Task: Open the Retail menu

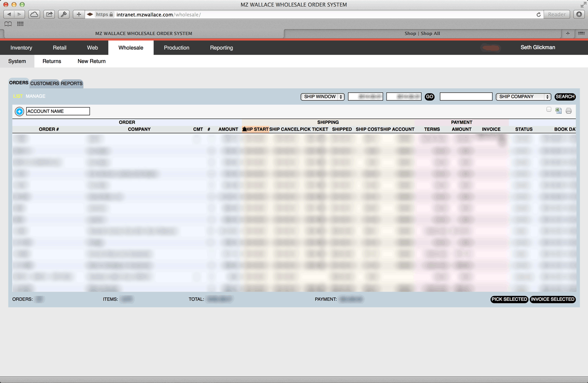Action: pos(60,48)
